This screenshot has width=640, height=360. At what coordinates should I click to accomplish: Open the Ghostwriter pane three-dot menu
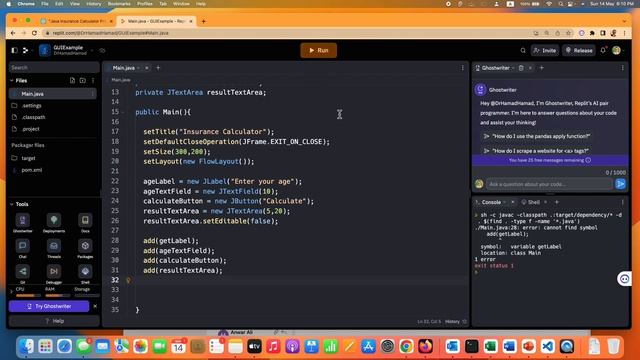[x=622, y=68]
